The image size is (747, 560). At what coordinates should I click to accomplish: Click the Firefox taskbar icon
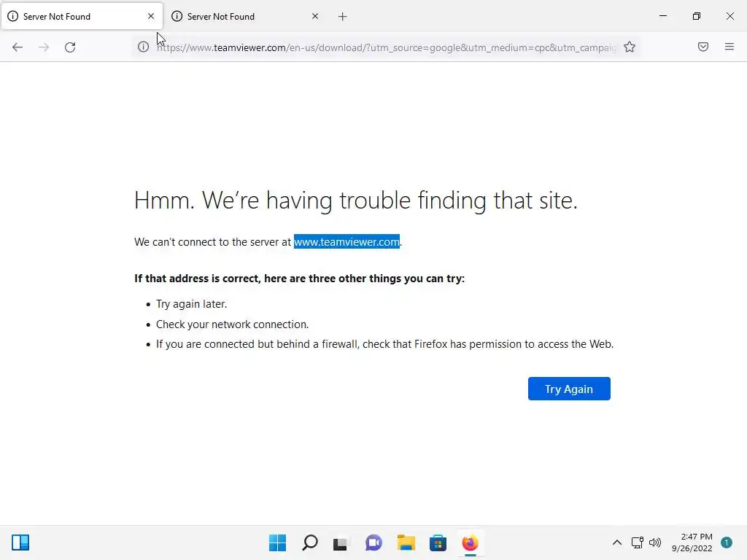click(471, 542)
